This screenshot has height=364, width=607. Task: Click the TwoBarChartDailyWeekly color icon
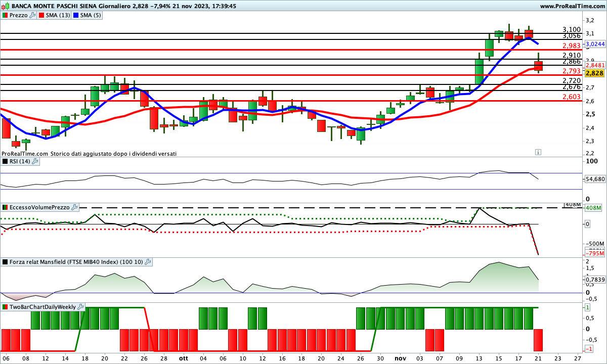coord(5,307)
